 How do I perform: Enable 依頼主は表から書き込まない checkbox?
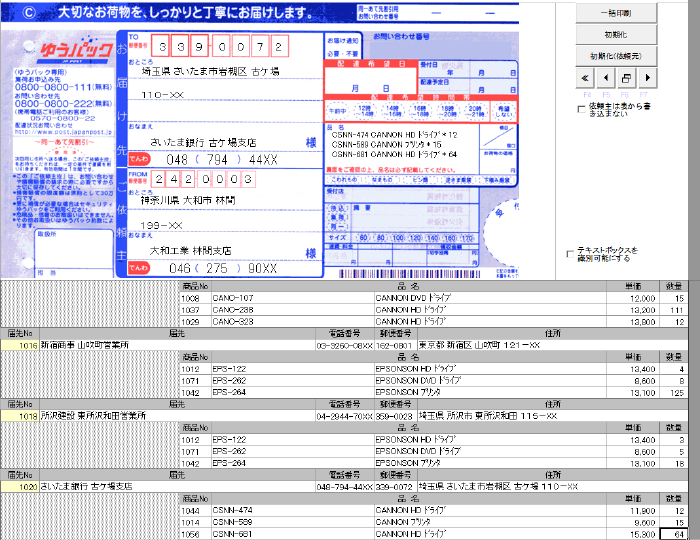[x=581, y=109]
